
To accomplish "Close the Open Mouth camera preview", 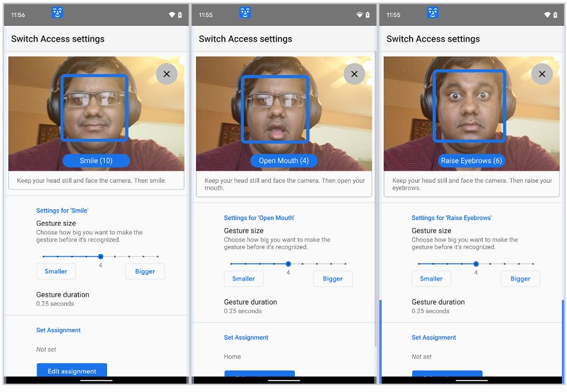I will [x=354, y=74].
